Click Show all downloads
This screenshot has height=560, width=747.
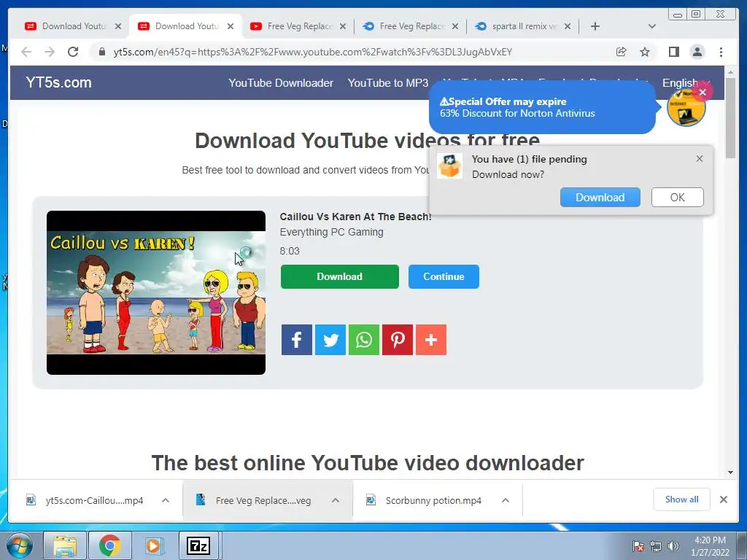tap(682, 499)
